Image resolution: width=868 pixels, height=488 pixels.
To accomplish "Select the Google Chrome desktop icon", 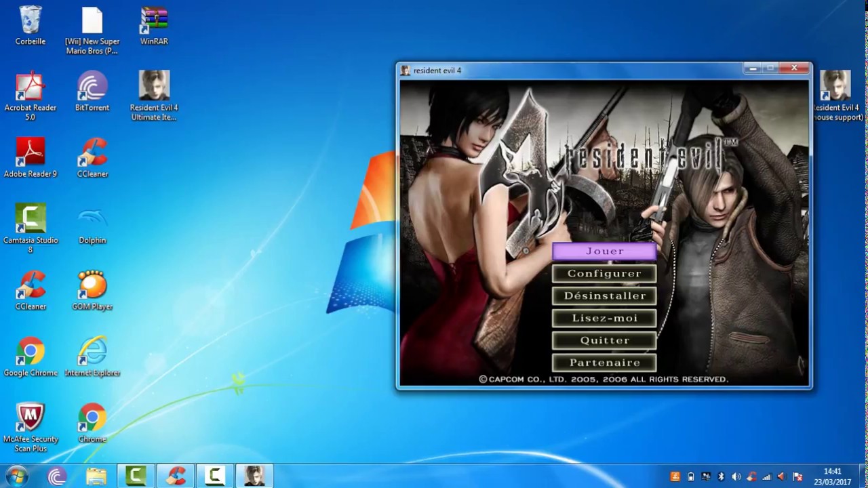I will pyautogui.click(x=31, y=357).
